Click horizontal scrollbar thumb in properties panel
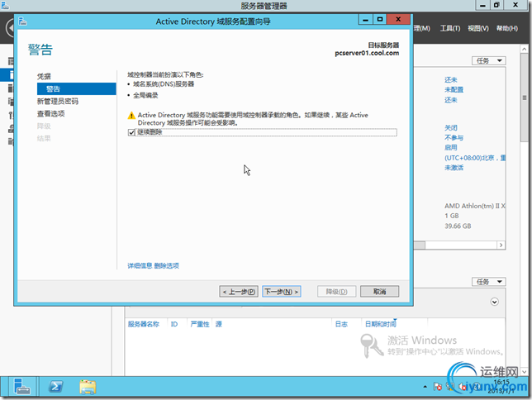Viewport: 532px width, 400px height. pyautogui.click(x=420, y=245)
